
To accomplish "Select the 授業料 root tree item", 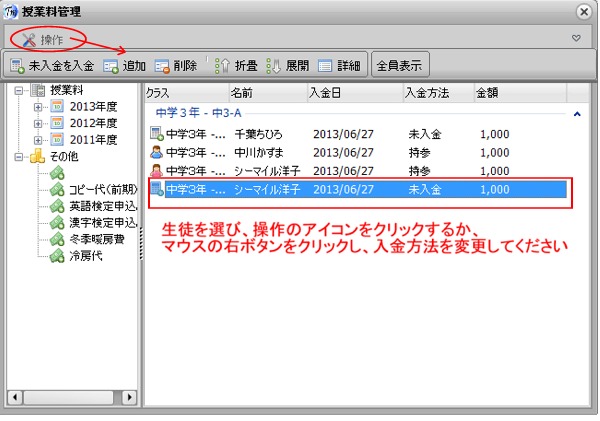I will click(67, 90).
